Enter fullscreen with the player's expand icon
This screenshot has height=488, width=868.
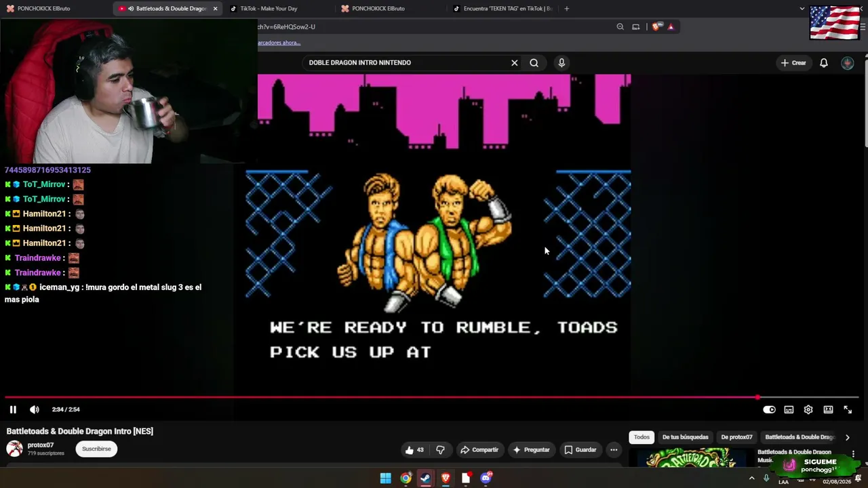point(848,409)
